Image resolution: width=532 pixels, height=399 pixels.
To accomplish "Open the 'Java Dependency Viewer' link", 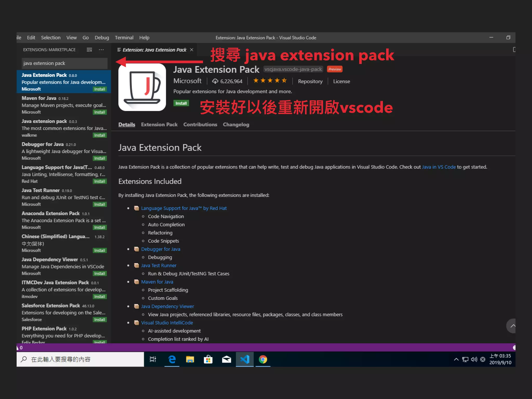I will pyautogui.click(x=168, y=306).
